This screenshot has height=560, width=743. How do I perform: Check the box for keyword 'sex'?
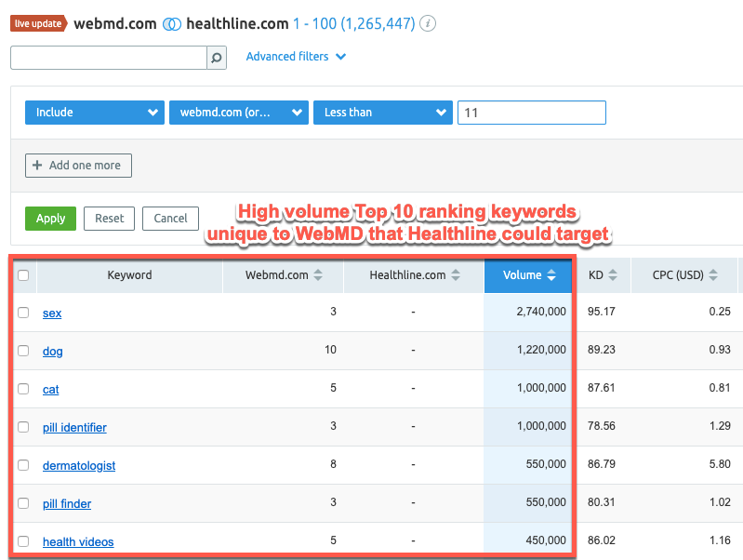tap(23, 313)
